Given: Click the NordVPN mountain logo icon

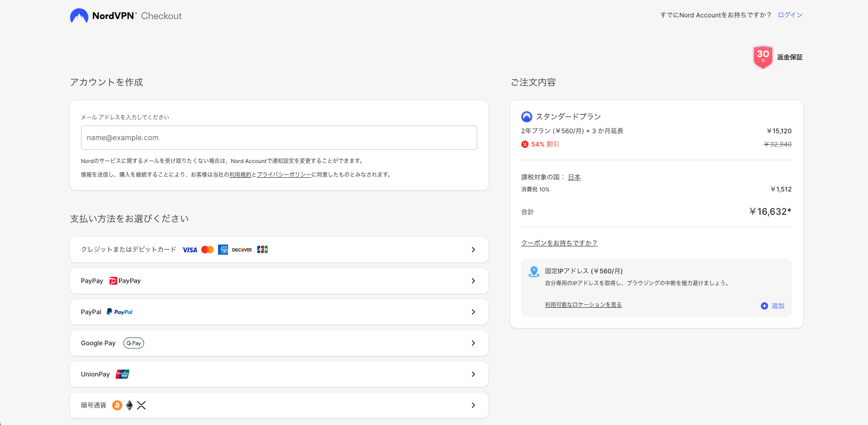Looking at the screenshot, I should pos(79,16).
